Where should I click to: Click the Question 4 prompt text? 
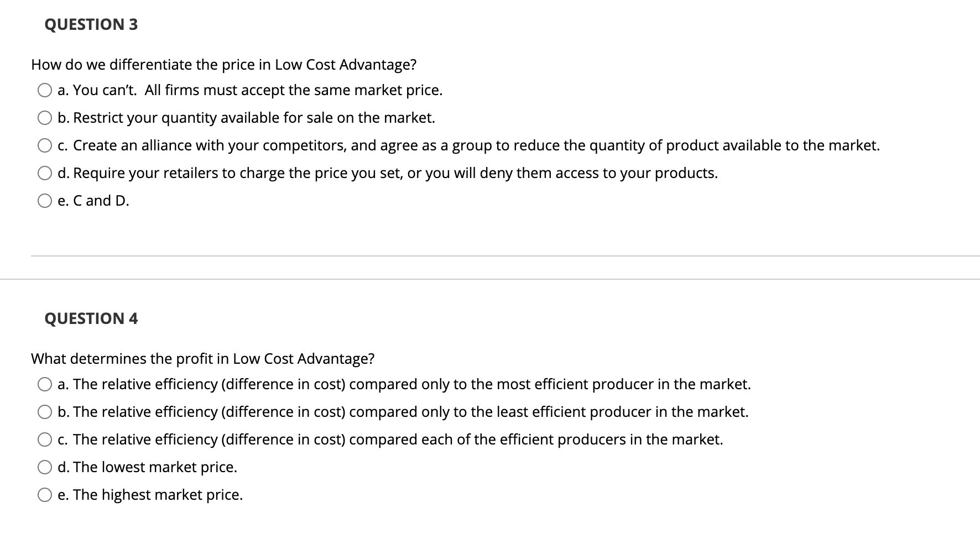pos(203,358)
